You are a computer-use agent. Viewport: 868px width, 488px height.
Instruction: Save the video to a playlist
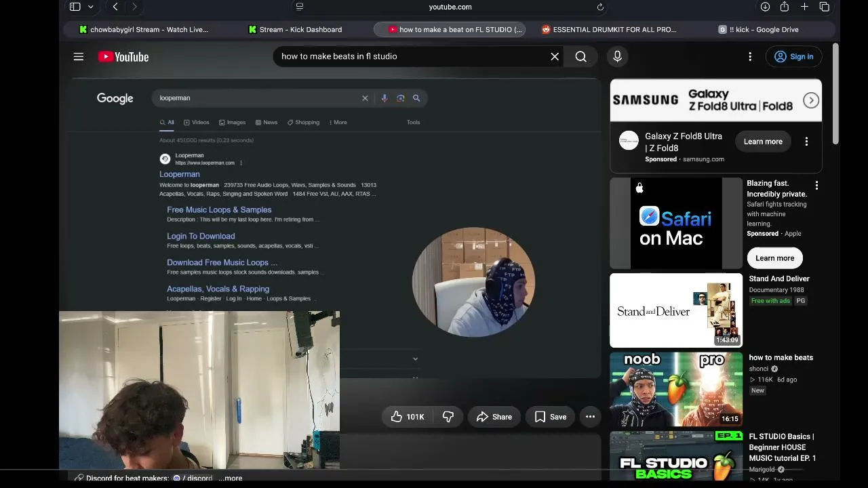click(551, 417)
